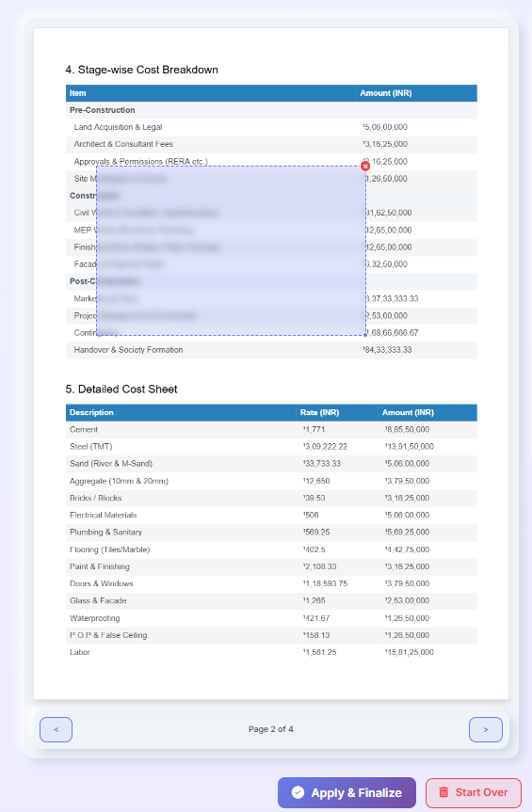Click the 'Page 2 of 4' indicator

tap(271, 729)
